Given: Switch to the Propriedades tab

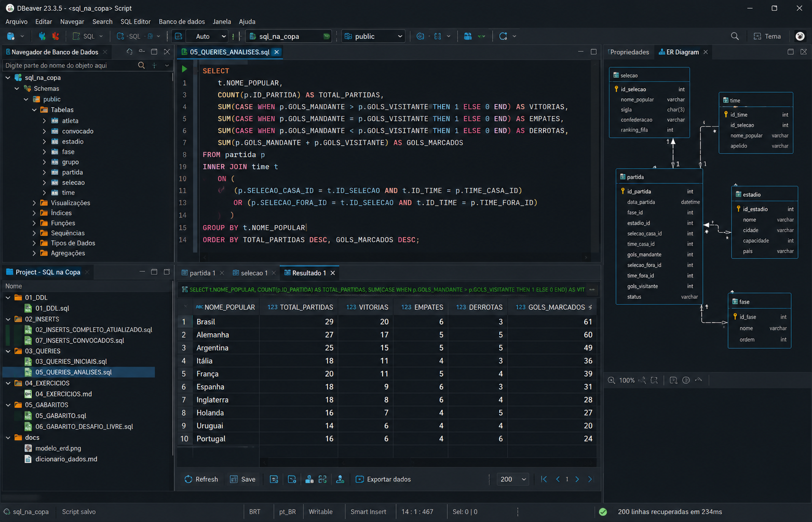Looking at the screenshot, I should [x=629, y=52].
